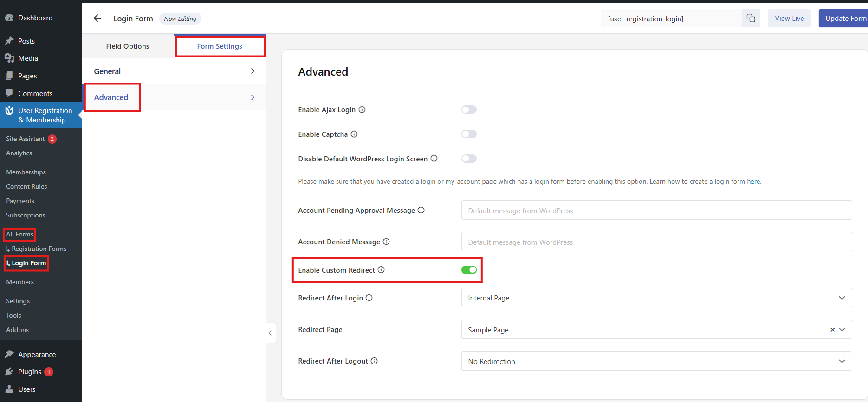Open the Dashboard icon in sidebar
868x402 pixels.
tap(9, 18)
